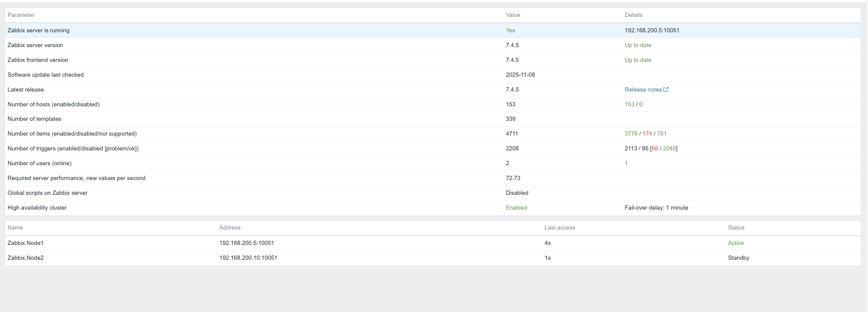Select the 'Zabbix frontend version' label
This screenshot has width=868, height=312.
(38, 60)
